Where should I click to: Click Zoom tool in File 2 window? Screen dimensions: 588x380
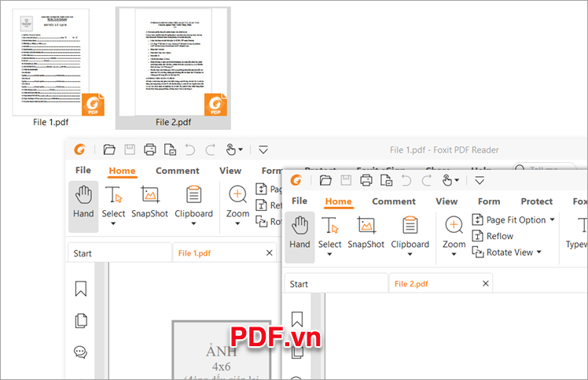point(454,233)
